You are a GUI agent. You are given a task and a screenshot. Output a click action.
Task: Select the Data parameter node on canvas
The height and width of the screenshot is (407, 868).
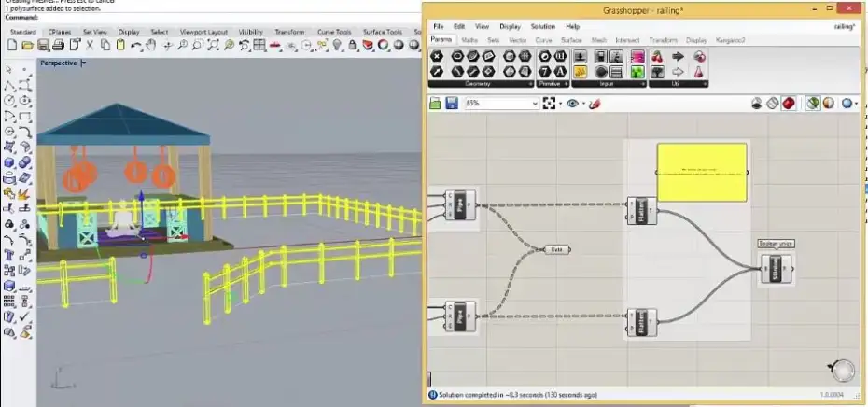[557, 250]
